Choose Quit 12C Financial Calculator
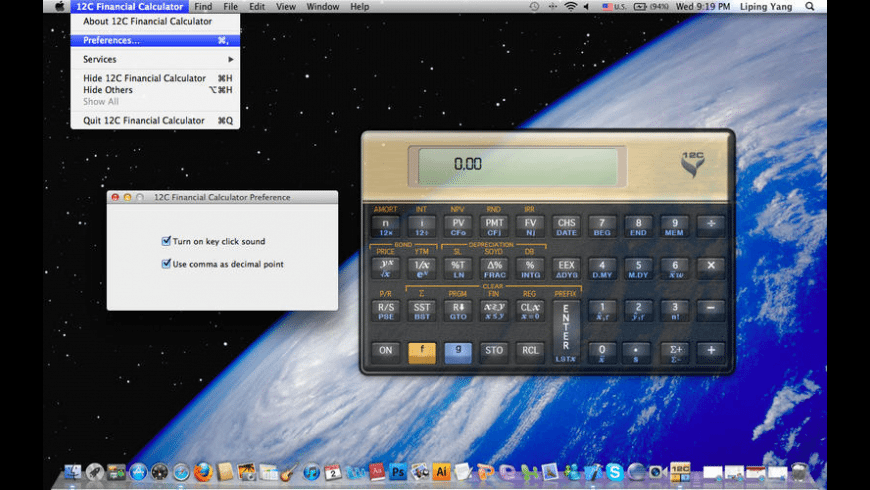870x490 pixels. click(x=155, y=120)
